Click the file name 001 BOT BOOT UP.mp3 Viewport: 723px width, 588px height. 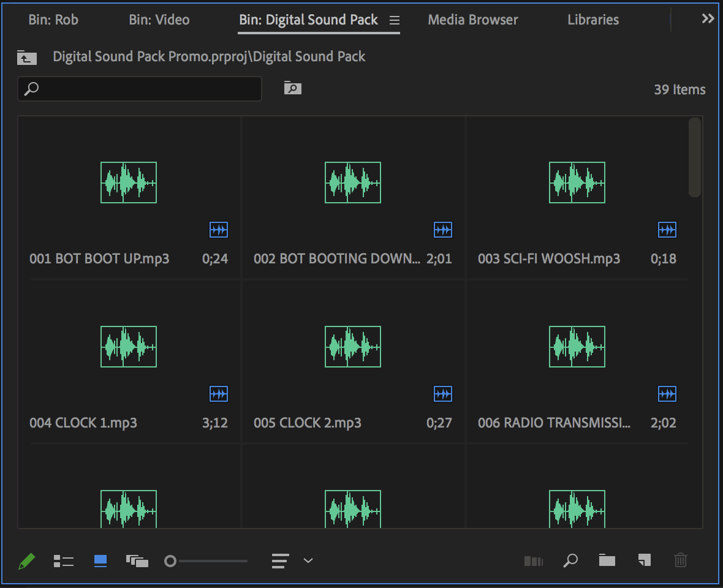click(99, 258)
